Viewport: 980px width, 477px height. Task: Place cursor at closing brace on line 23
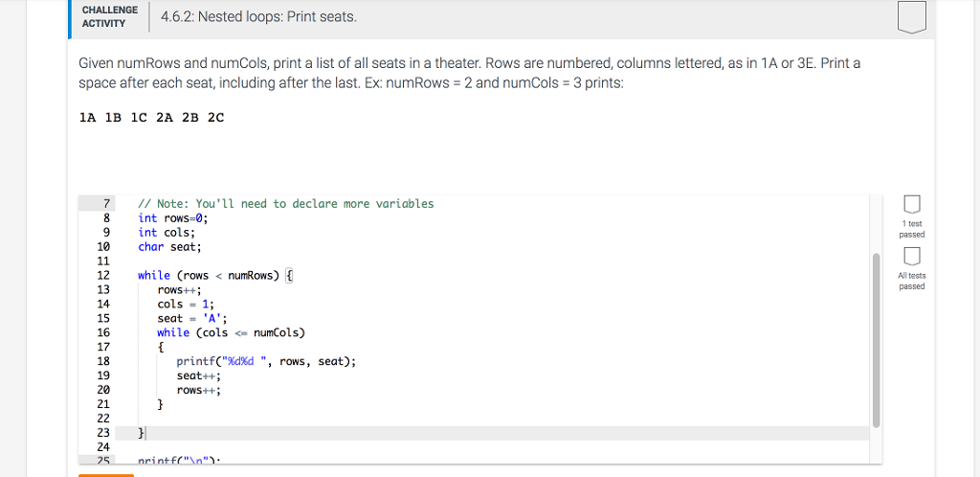pos(142,433)
